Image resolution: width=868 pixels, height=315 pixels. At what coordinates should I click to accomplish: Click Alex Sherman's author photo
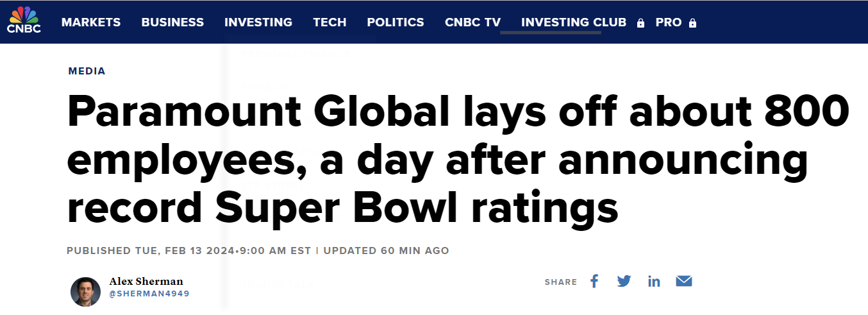point(85,292)
